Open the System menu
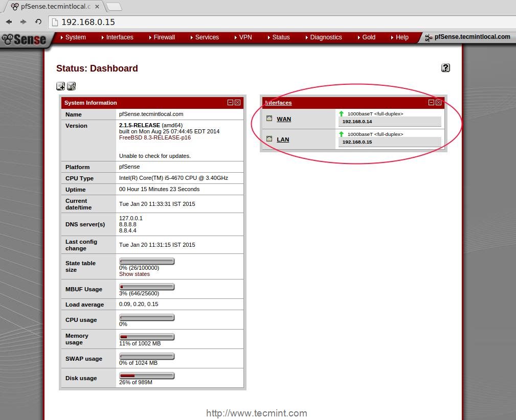Screen dimensions: 516x420 click(x=73, y=37)
